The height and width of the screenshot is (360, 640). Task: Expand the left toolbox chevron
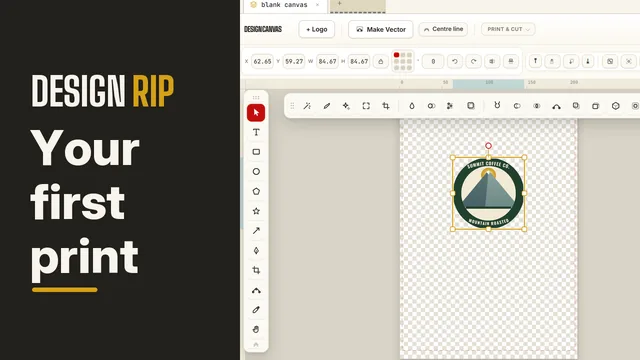pyautogui.click(x=256, y=345)
